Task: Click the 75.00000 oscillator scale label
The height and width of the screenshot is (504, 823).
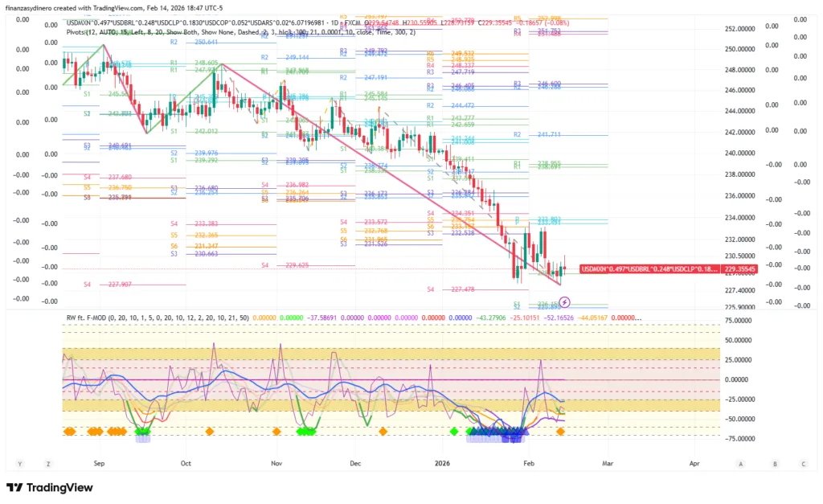Action: [741, 319]
